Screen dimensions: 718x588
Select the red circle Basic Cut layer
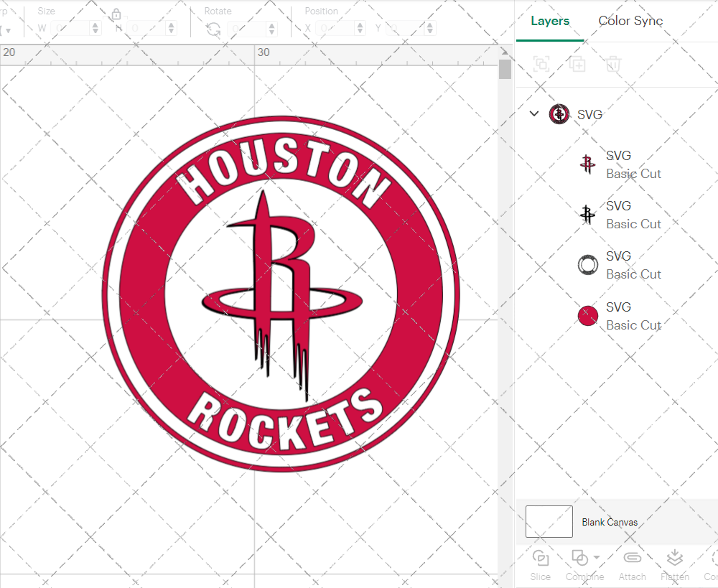pyautogui.click(x=587, y=315)
